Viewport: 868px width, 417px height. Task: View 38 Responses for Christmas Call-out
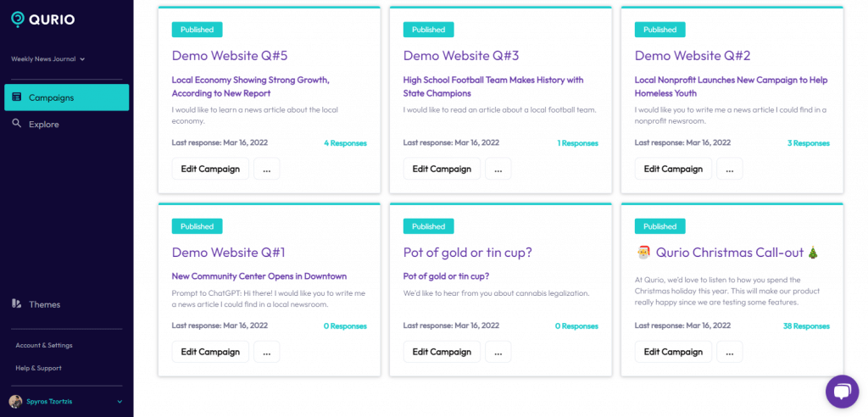pyautogui.click(x=806, y=326)
